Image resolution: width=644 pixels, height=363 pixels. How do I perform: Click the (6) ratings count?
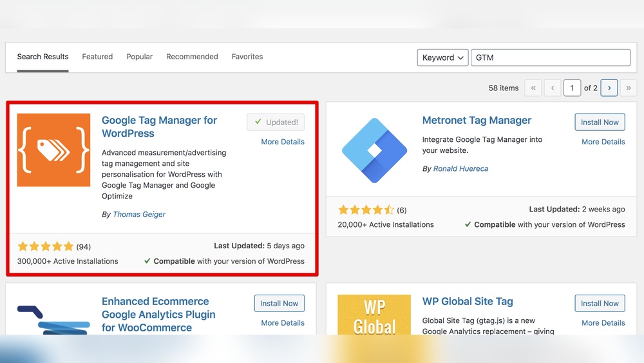[x=402, y=210]
